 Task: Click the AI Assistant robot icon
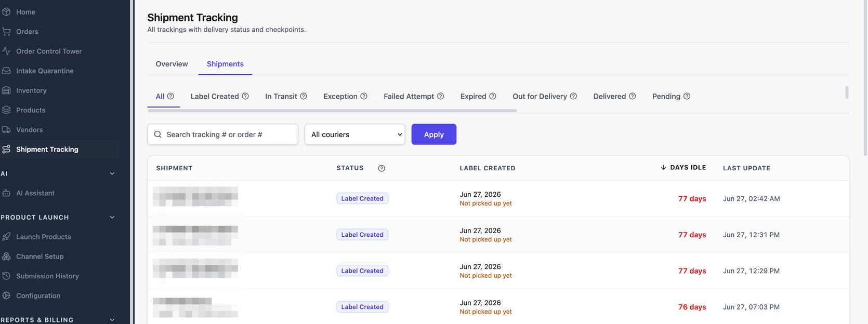pos(6,193)
